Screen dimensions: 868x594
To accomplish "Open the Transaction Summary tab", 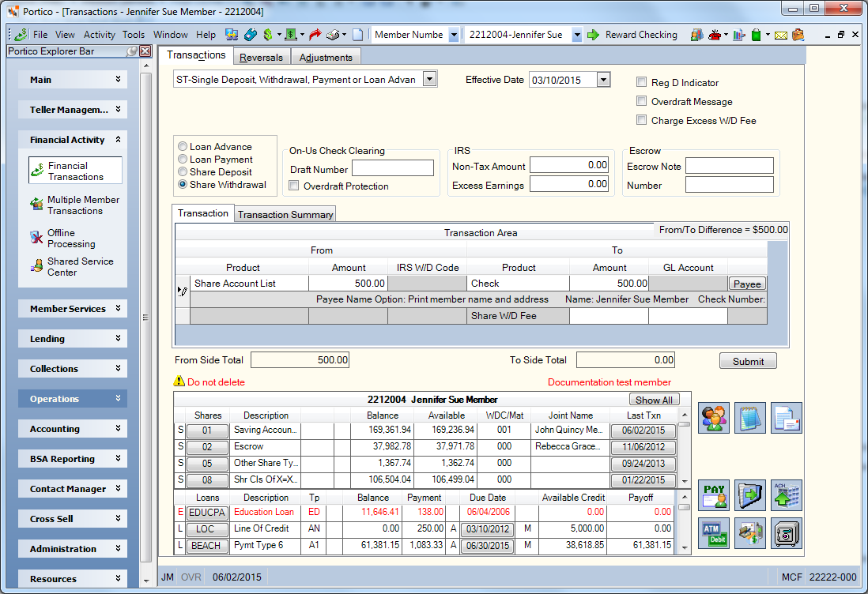I will [285, 214].
